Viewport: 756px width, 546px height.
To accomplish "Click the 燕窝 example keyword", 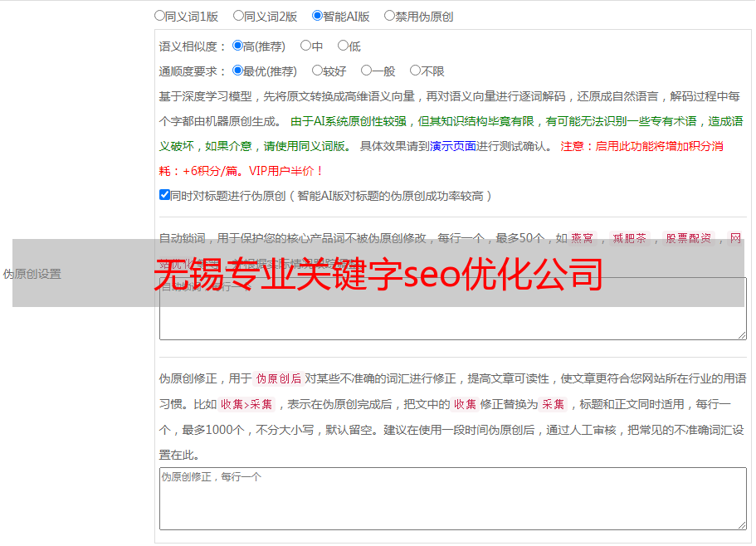I will (582, 238).
